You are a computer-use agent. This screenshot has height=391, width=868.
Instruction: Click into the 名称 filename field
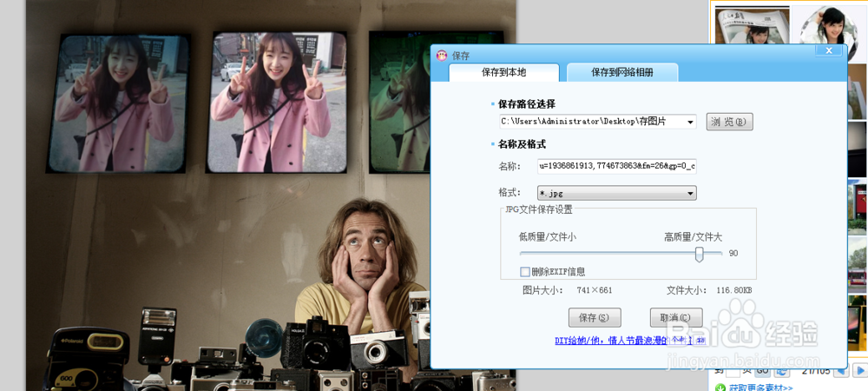pyautogui.click(x=616, y=166)
